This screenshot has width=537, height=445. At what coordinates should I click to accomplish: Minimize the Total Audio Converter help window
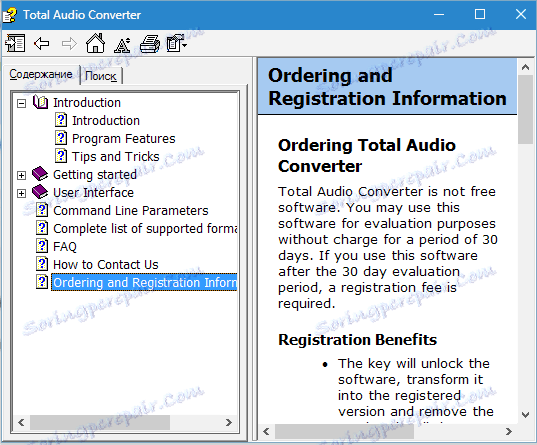[439, 14]
